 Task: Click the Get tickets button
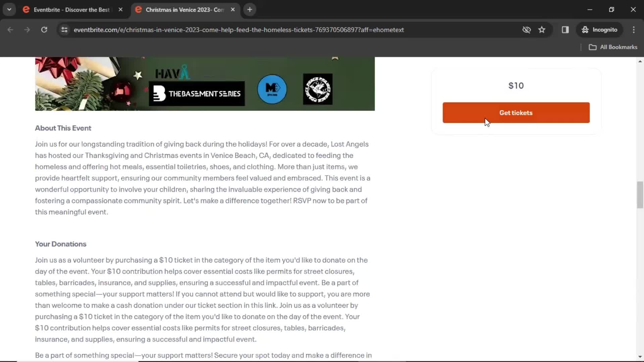516,113
